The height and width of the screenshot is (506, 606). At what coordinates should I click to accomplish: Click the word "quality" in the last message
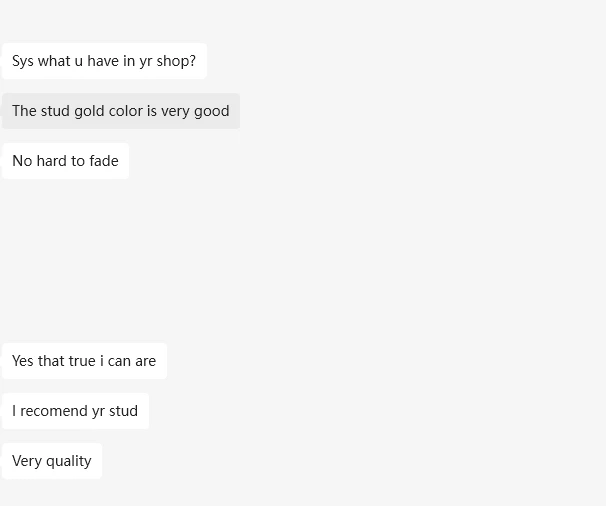click(x=69, y=461)
